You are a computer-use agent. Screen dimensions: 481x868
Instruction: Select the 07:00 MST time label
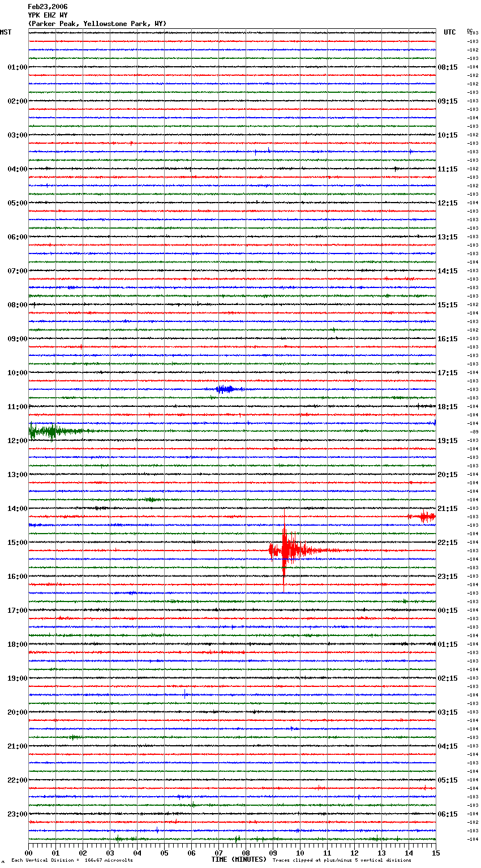tap(17, 271)
